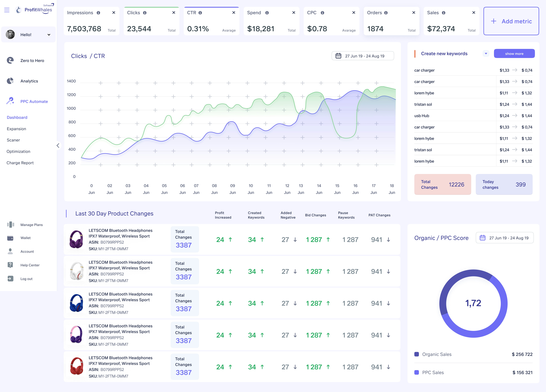The height and width of the screenshot is (392, 546).
Task: Open the hamburger menu at top left
Action: (x=7, y=10)
